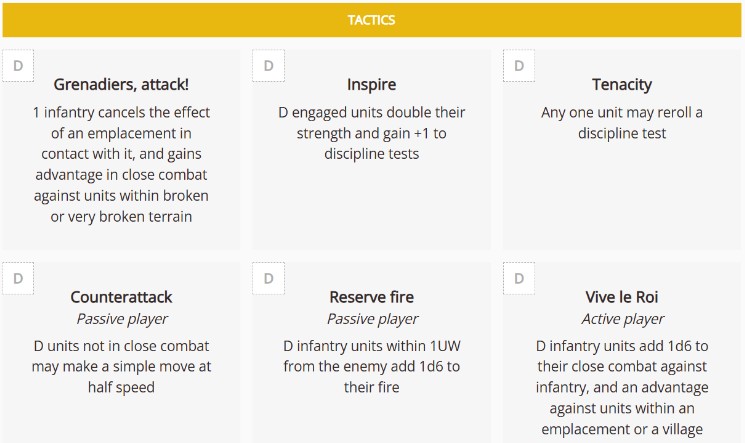This screenshot has height=443, width=745.
Task: Click Passive player label under Counterattack
Action: click(121, 319)
